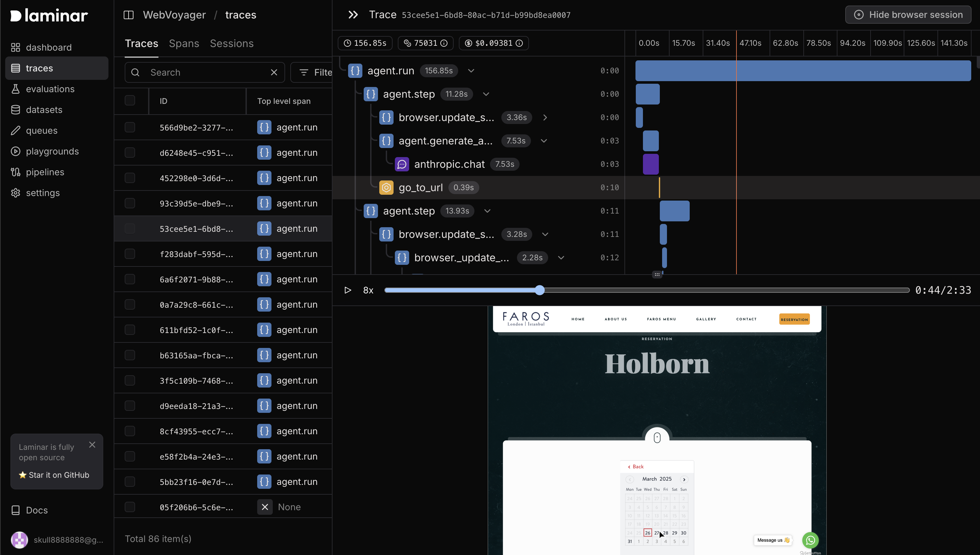Click the anthropic.chat span icon
Image resolution: width=980 pixels, height=555 pixels.
pyautogui.click(x=402, y=164)
